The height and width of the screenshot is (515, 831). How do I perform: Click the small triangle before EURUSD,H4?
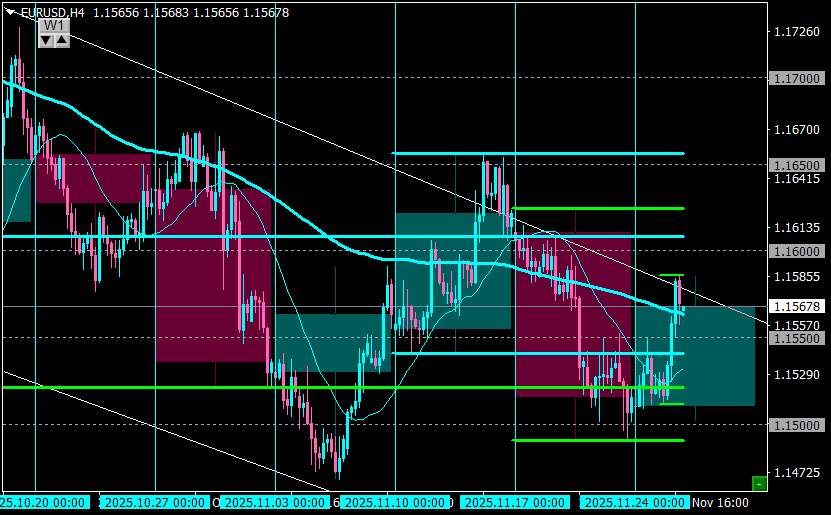10,12
